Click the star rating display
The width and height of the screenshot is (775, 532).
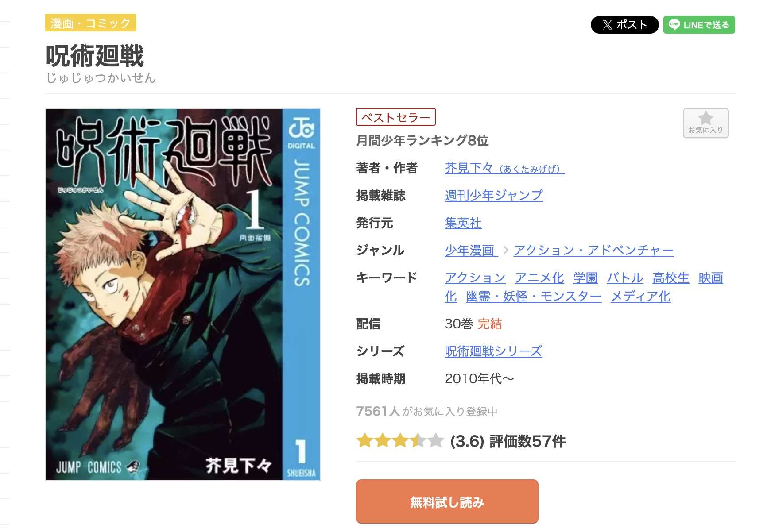click(400, 441)
